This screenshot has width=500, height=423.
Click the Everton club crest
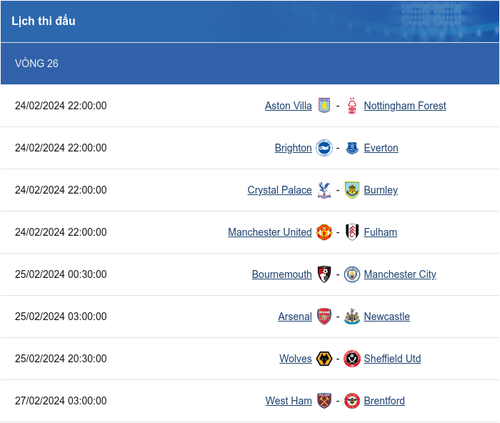(x=352, y=148)
